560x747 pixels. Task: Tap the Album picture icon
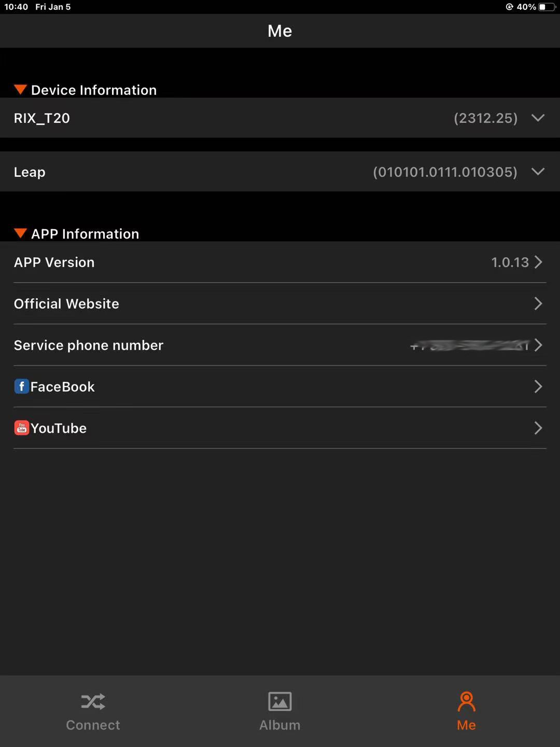click(x=280, y=701)
